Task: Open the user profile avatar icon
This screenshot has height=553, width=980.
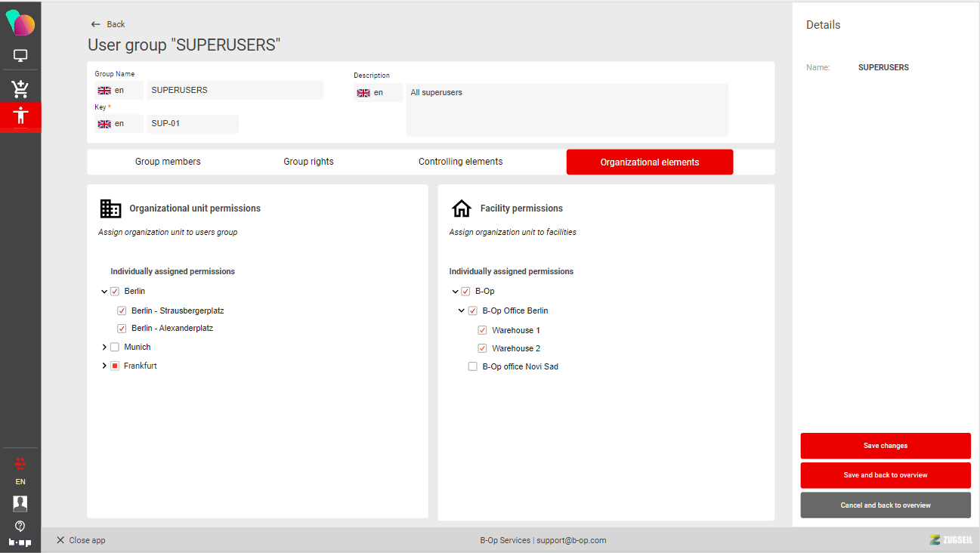Action: point(20,503)
